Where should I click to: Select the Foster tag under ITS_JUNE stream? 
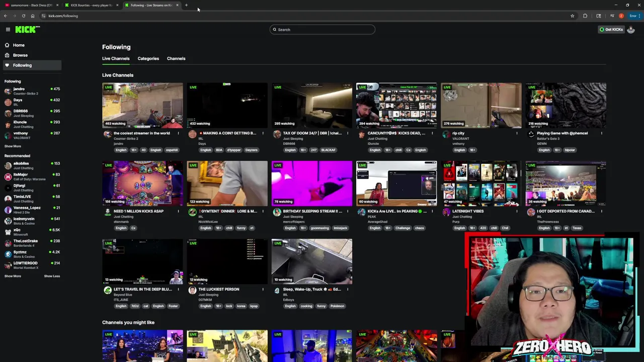pyautogui.click(x=173, y=306)
